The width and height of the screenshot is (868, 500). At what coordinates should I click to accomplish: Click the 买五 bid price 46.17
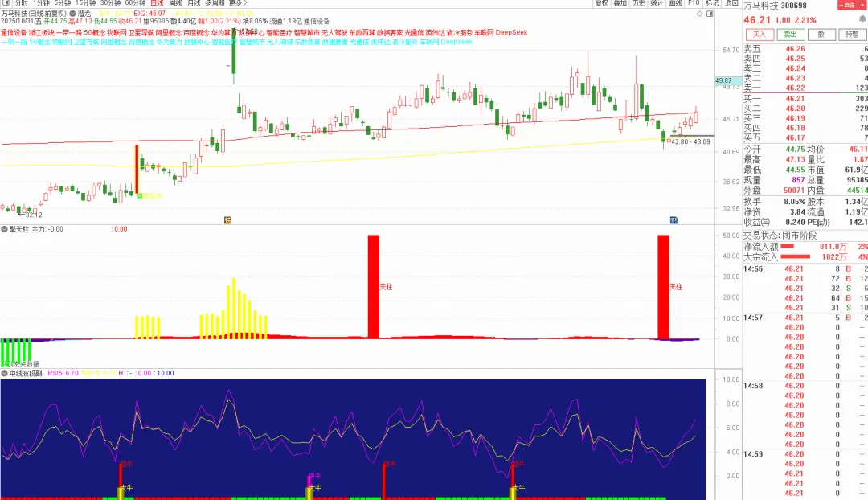pos(795,138)
